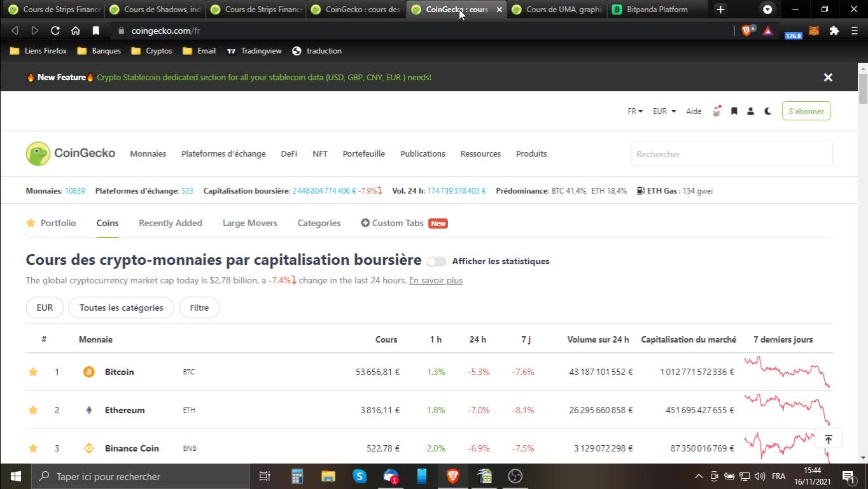Bookmark this page via address bar bookmark icon
Image resolution: width=868 pixels, height=489 pixels.
click(96, 31)
